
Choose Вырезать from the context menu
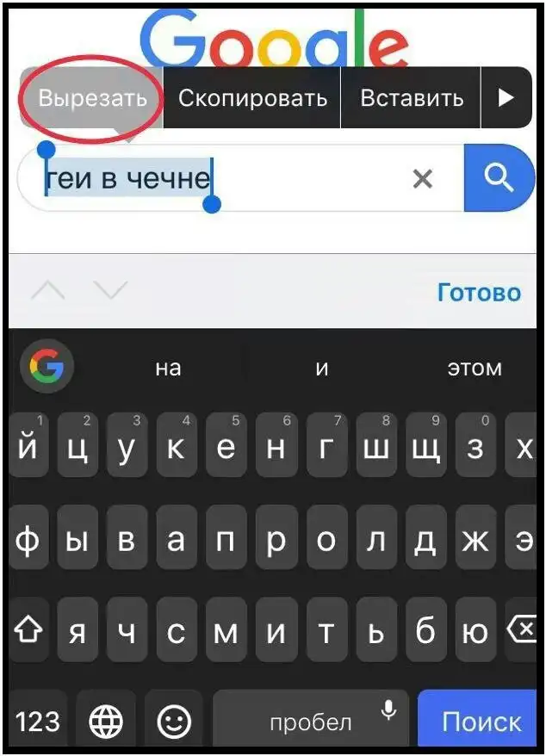(x=92, y=98)
